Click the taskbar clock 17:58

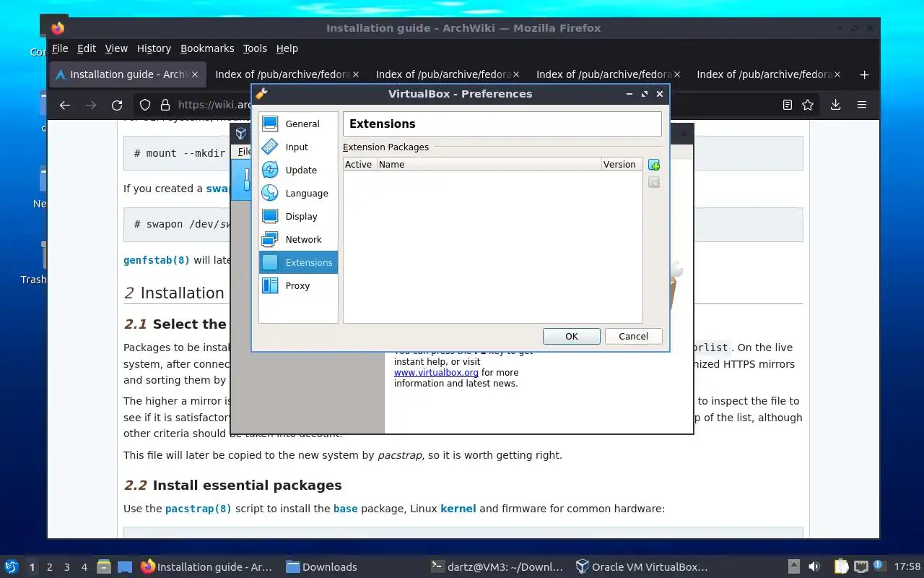coord(907,567)
